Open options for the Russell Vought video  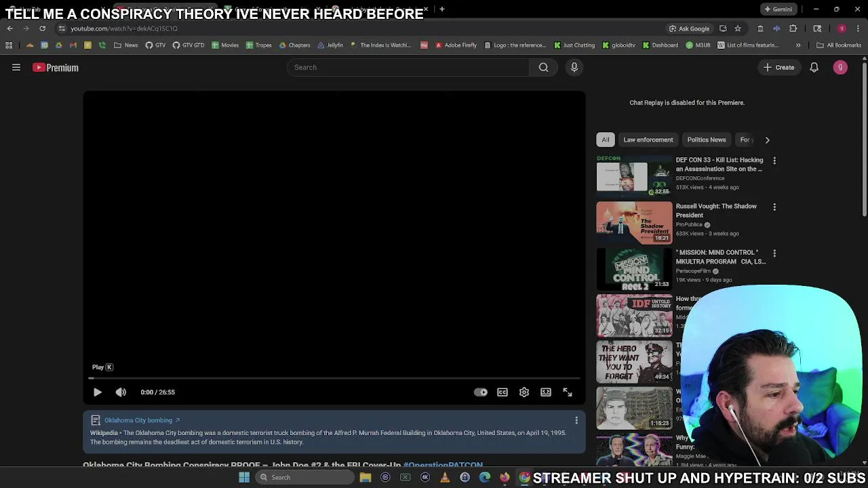(774, 207)
